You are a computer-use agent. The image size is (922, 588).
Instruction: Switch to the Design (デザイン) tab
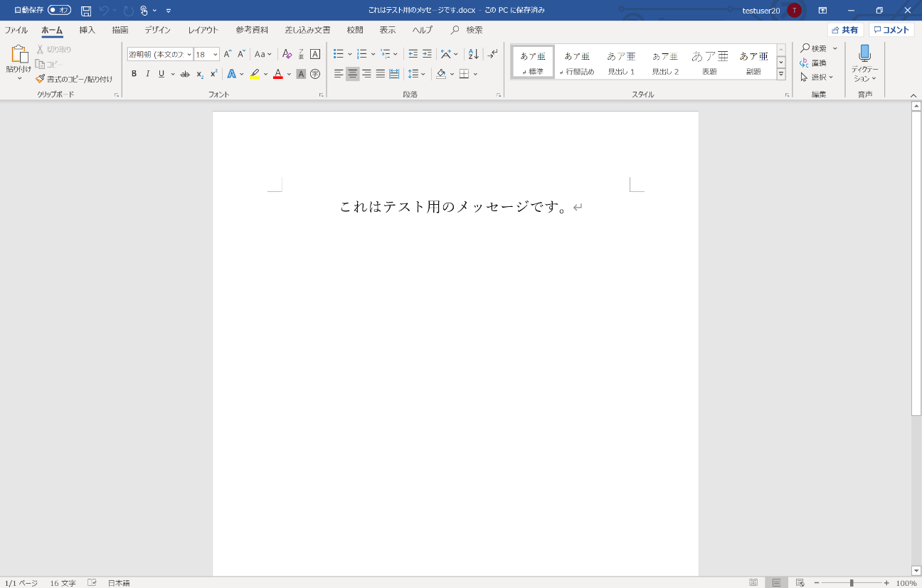point(157,30)
